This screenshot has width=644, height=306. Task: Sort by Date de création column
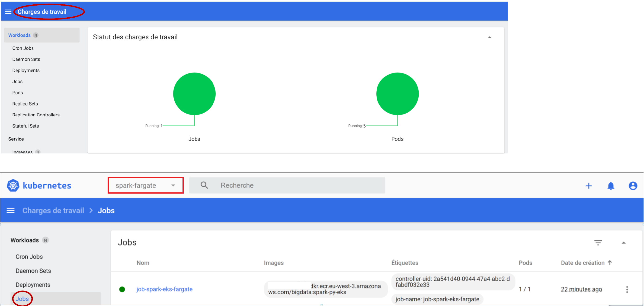point(583,262)
